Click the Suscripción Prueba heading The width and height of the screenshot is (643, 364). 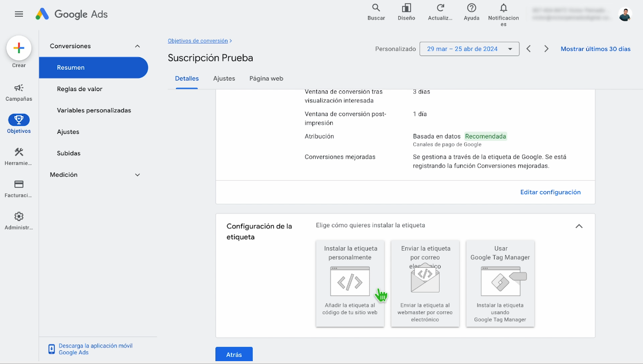point(210,58)
